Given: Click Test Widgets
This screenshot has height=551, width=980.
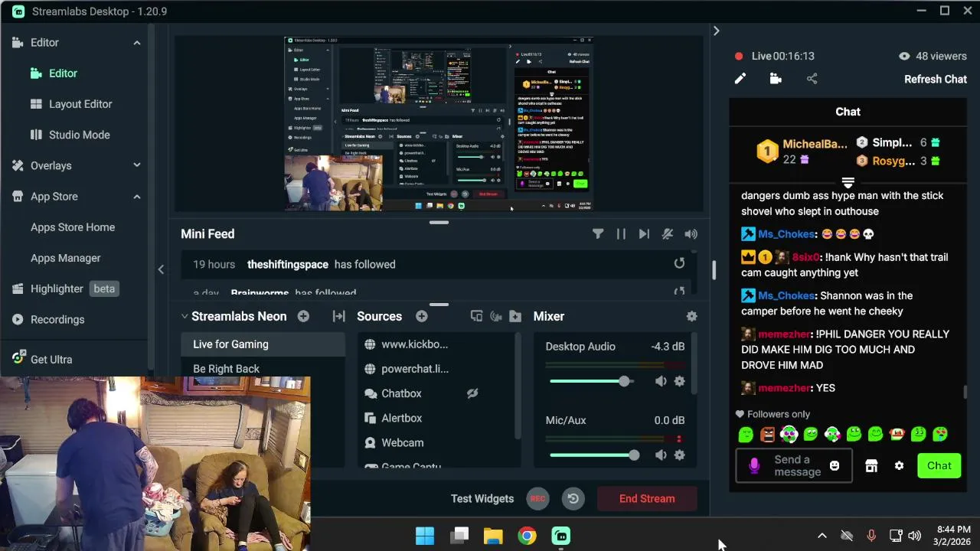Looking at the screenshot, I should click(x=482, y=498).
